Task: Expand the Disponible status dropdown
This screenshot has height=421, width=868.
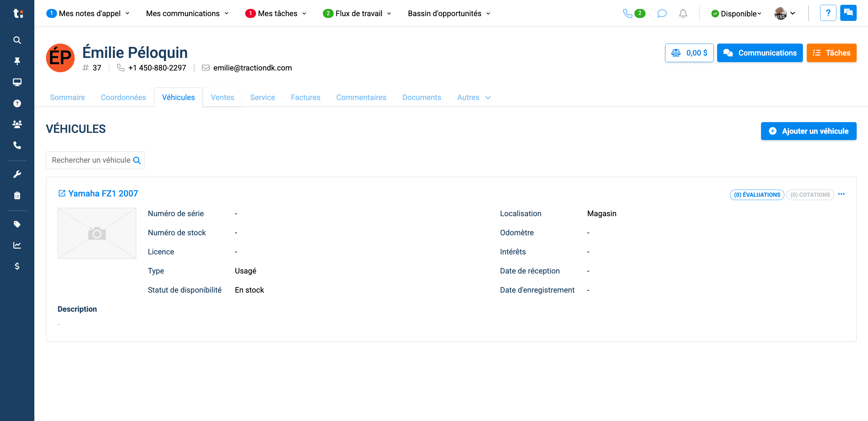Action: (x=736, y=13)
